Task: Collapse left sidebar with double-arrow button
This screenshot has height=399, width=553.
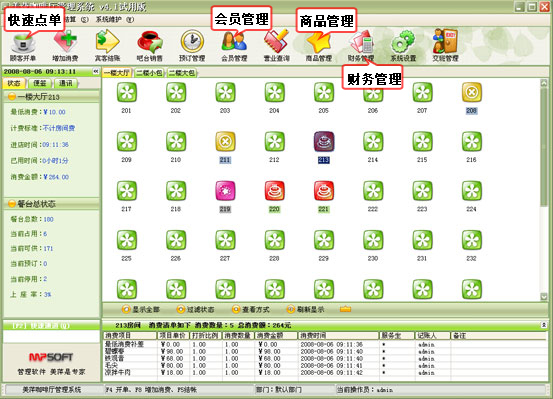Action: [x=96, y=71]
